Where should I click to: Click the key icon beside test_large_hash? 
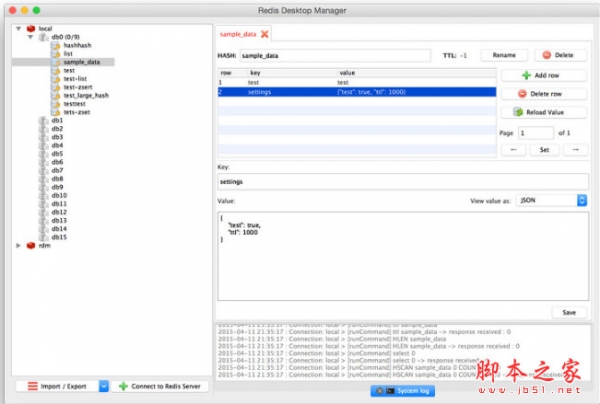click(56, 96)
